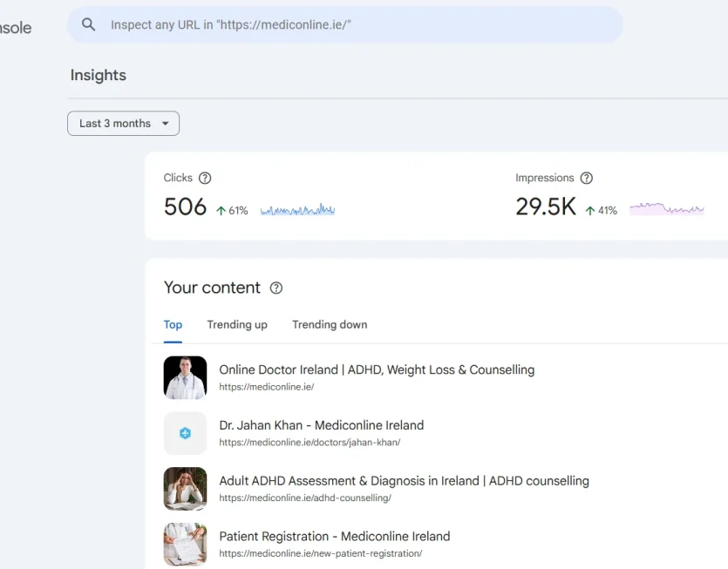Click the impressions sparkline chart
This screenshot has width=728, height=569.
coord(667,208)
